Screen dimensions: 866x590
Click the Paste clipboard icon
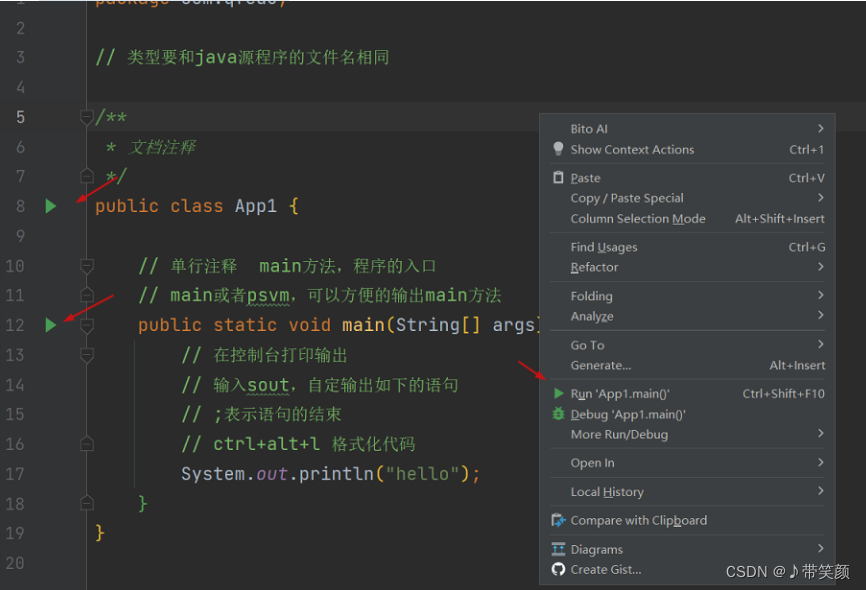(x=556, y=177)
